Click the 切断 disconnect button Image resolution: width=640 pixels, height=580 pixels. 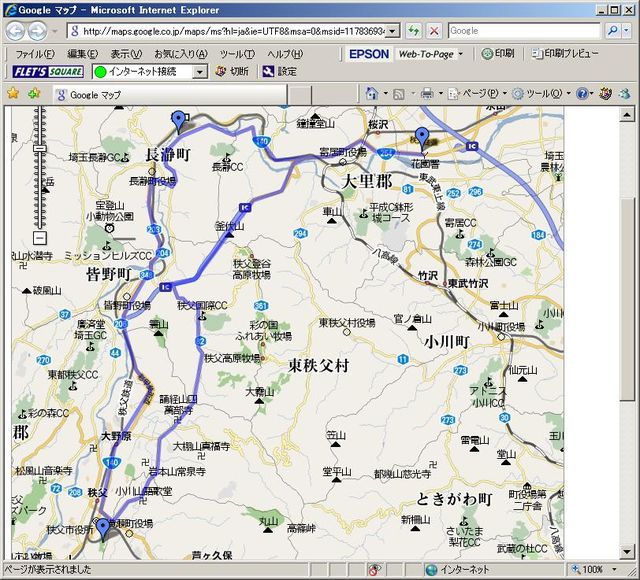click(231, 72)
